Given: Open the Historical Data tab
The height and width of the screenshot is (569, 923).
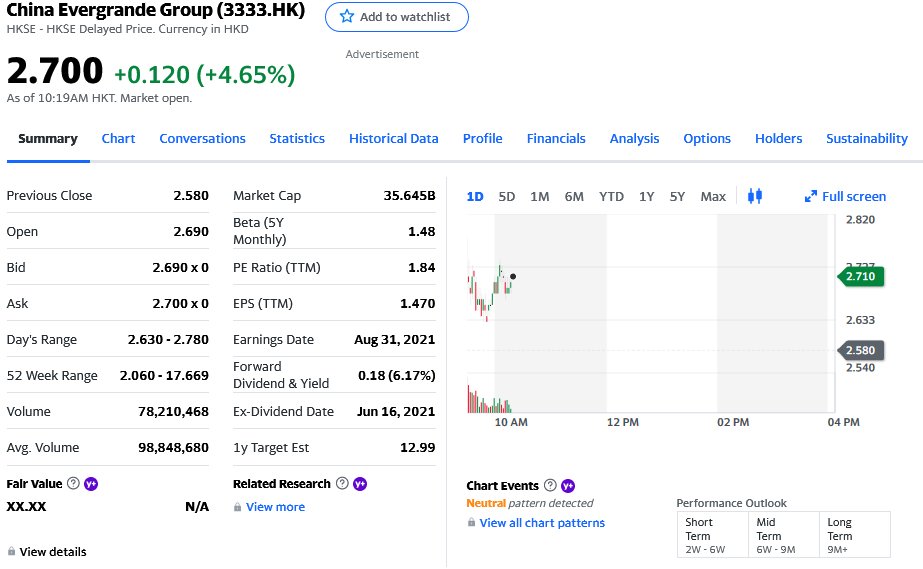Looking at the screenshot, I should [x=393, y=139].
